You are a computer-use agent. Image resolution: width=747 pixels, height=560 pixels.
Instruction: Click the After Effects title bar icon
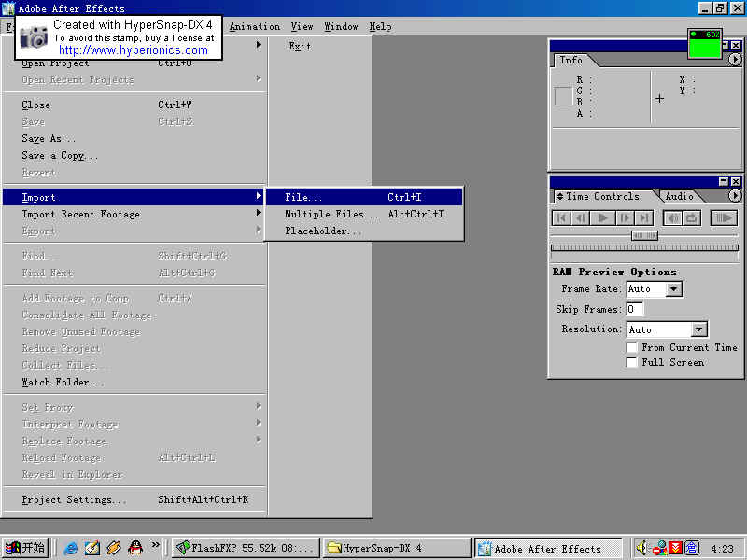[8, 8]
